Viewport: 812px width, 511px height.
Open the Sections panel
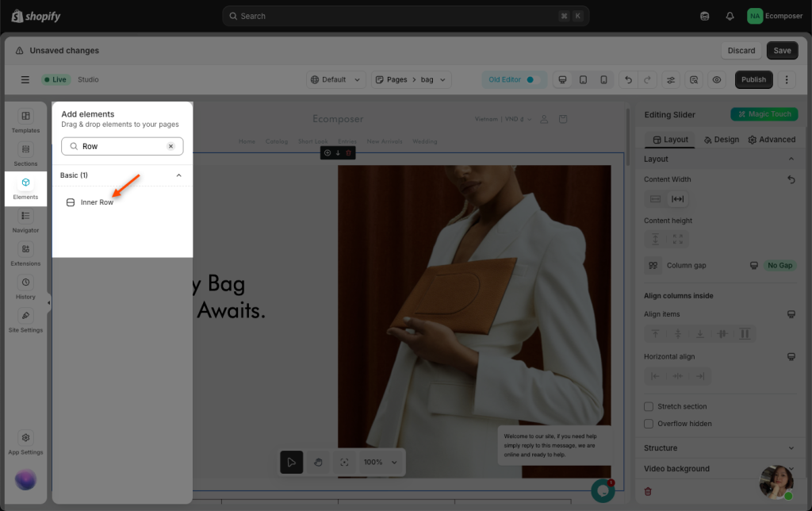click(x=25, y=154)
